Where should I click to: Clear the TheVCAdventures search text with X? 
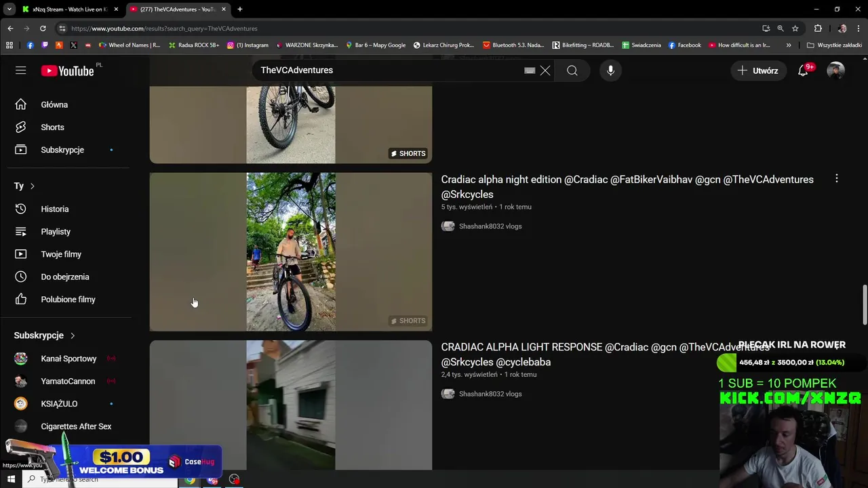click(545, 70)
